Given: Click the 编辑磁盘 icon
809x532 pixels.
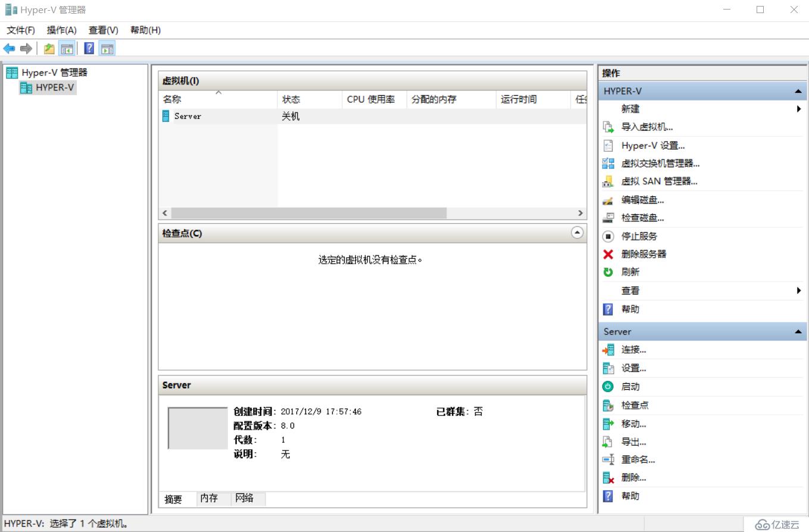Looking at the screenshot, I should pyautogui.click(x=608, y=200).
